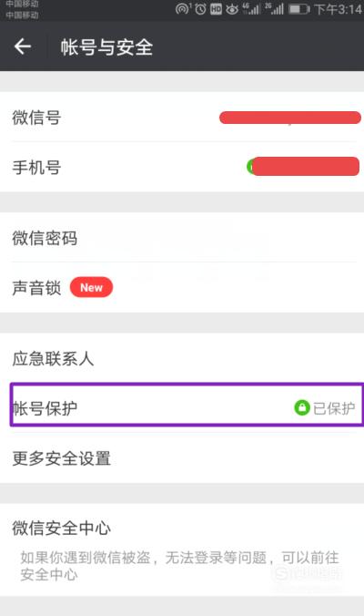The width and height of the screenshot is (364, 616).
Task: Open 更多安全设置
Action: [x=182, y=458]
